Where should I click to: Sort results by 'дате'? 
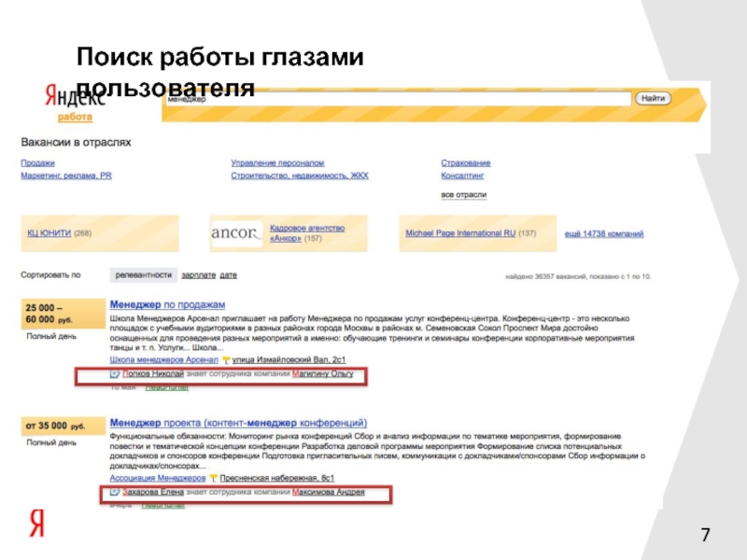(x=228, y=275)
